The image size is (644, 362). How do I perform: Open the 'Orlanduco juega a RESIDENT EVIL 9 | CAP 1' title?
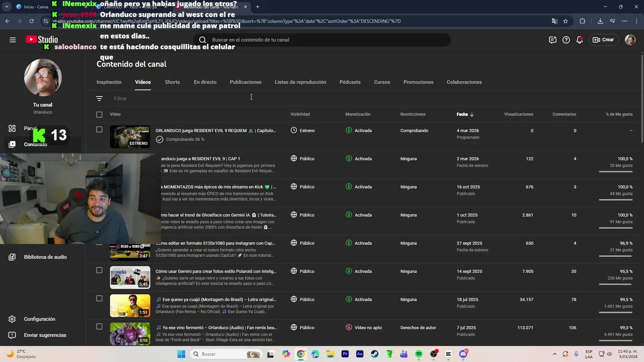[200, 159]
